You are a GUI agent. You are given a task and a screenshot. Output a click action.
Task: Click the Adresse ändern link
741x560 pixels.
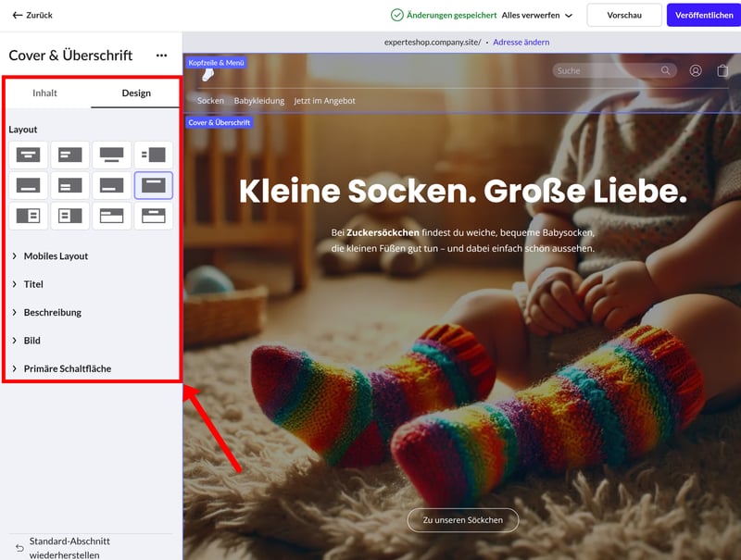521,42
